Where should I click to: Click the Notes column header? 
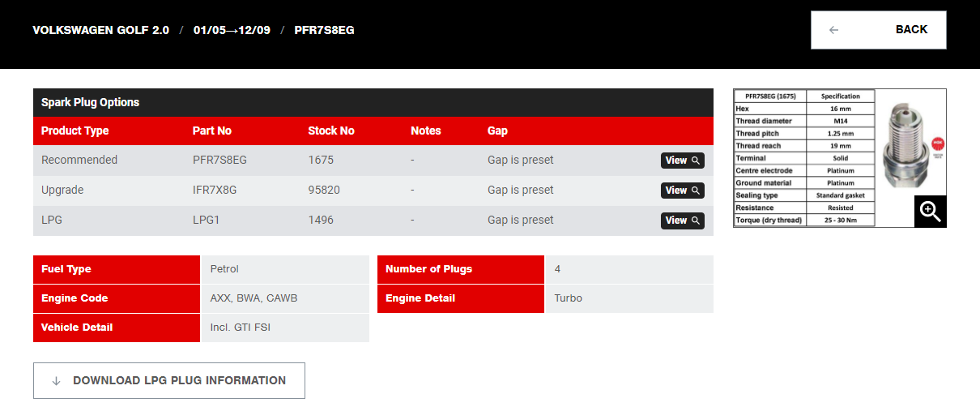[426, 131]
